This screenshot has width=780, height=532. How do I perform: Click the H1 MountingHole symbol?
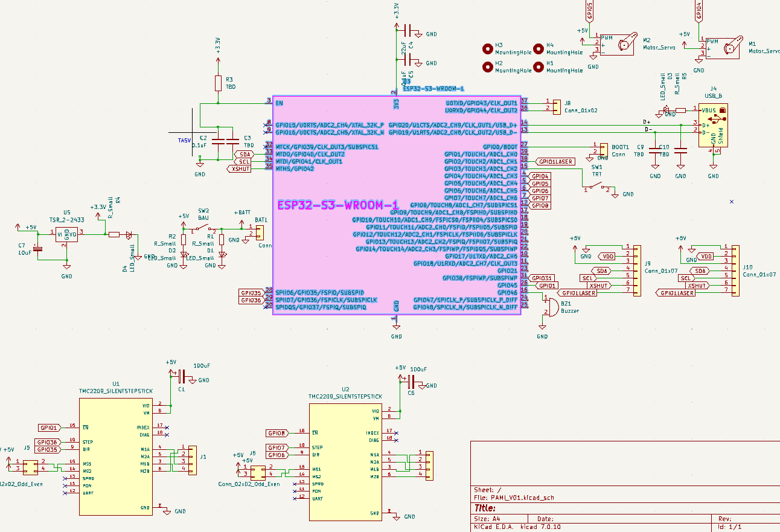[539, 66]
